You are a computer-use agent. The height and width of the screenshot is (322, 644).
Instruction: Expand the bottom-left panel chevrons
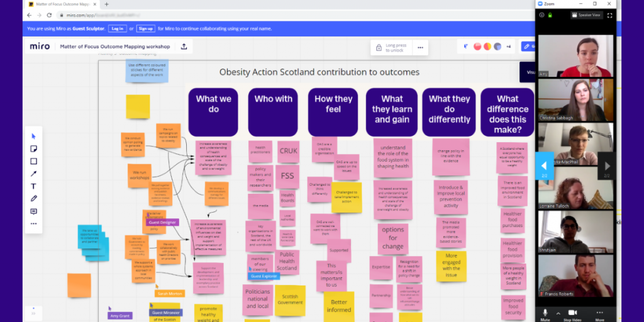coord(34,313)
